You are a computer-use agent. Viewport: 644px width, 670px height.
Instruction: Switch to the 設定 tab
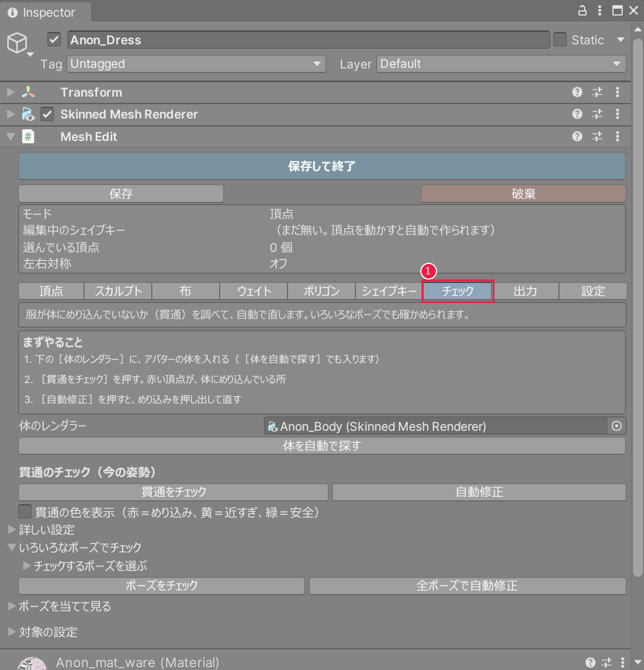point(593,291)
